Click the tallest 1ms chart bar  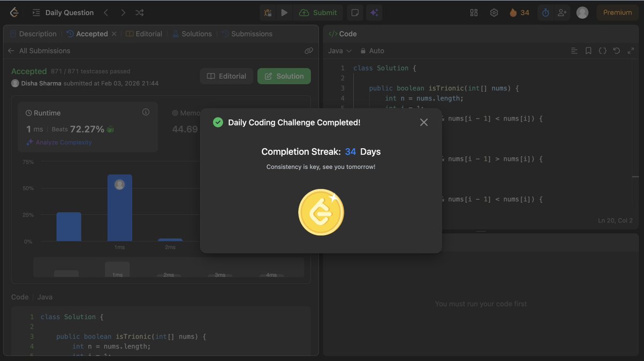120,208
